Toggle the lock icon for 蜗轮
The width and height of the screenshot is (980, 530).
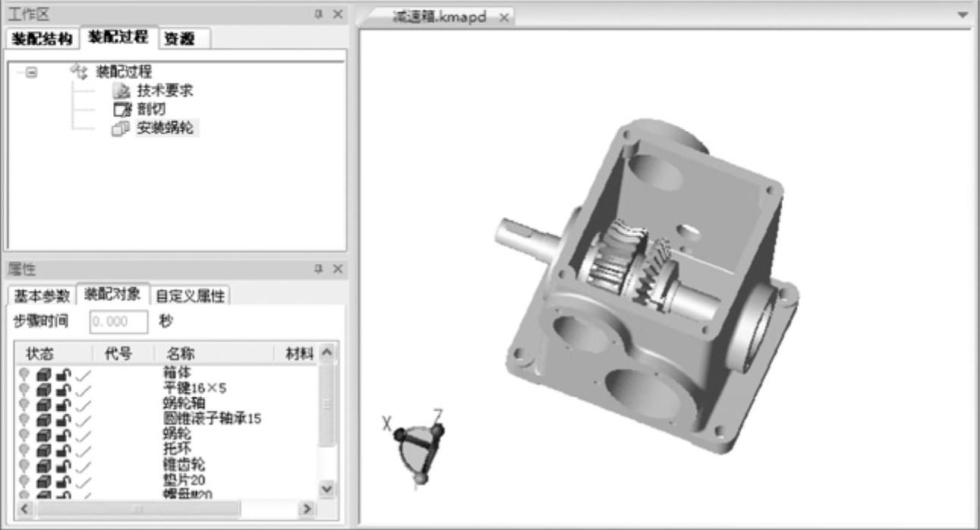(x=63, y=434)
